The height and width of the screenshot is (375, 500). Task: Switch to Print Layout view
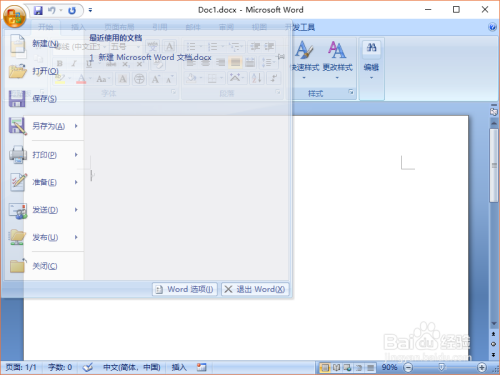324,368
